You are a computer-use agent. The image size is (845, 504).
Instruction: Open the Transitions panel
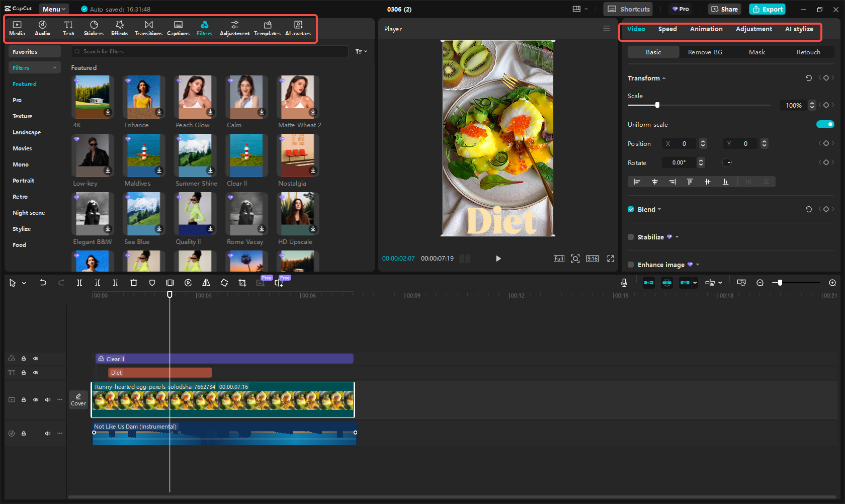(x=148, y=28)
